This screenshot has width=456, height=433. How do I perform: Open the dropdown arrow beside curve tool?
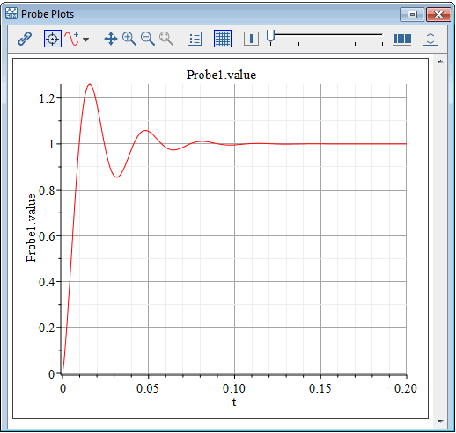[86, 39]
